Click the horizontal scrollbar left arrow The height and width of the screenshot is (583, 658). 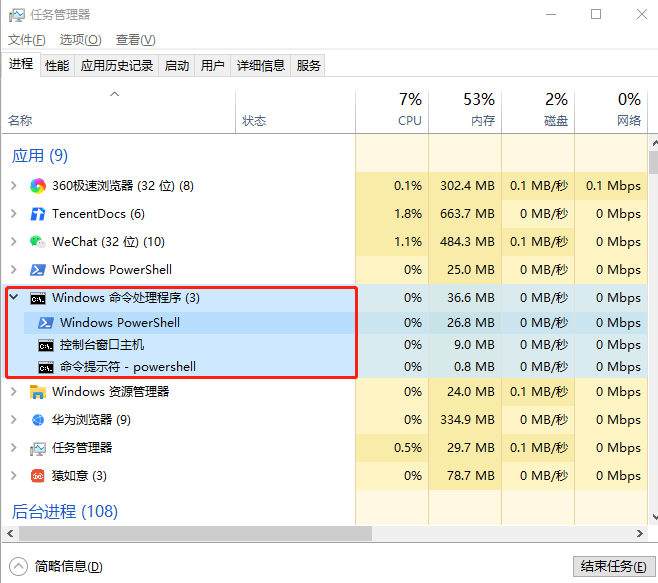pyautogui.click(x=10, y=533)
